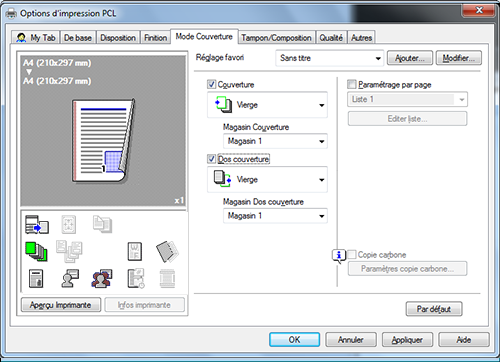The width and height of the screenshot is (500, 362).
Task: Open the Liste 1 dropdown
Action: tap(407, 99)
